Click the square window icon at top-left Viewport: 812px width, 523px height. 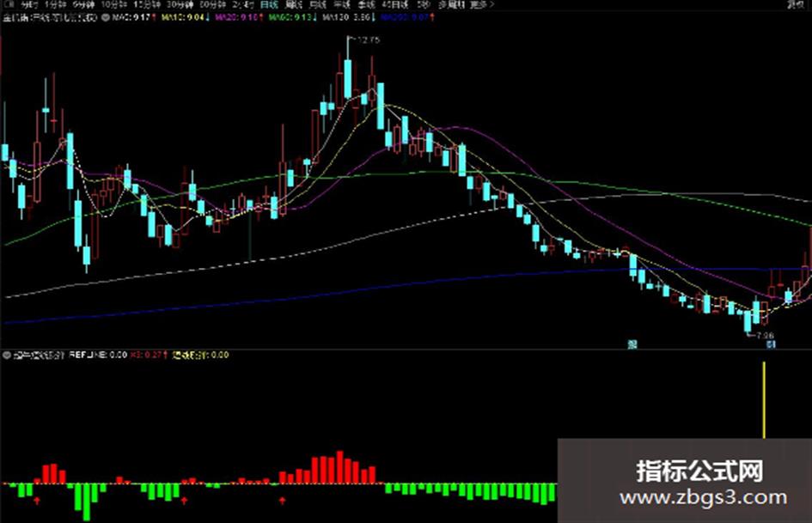[7, 4]
